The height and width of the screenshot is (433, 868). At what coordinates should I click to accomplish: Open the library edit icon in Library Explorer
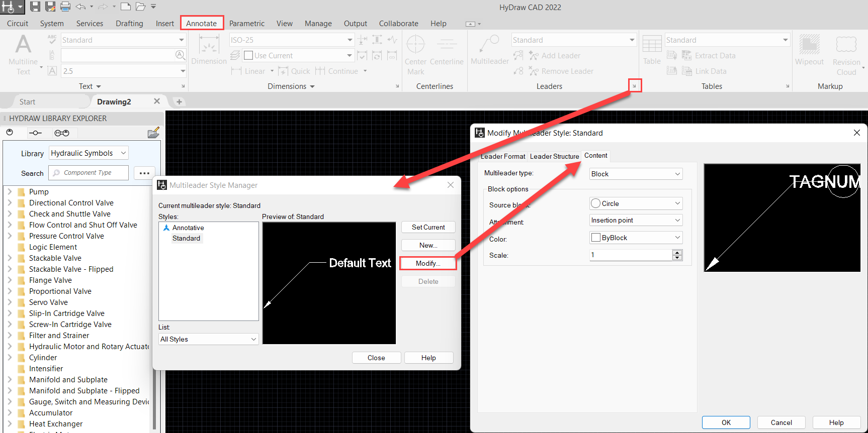tap(153, 133)
